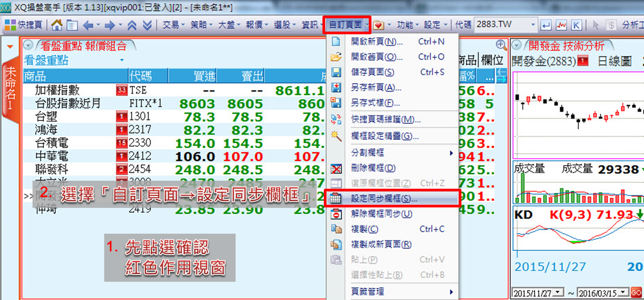Screen dimensions: 644x300
Task: Click the Home icon in the toolbar
Action: tap(57, 25)
